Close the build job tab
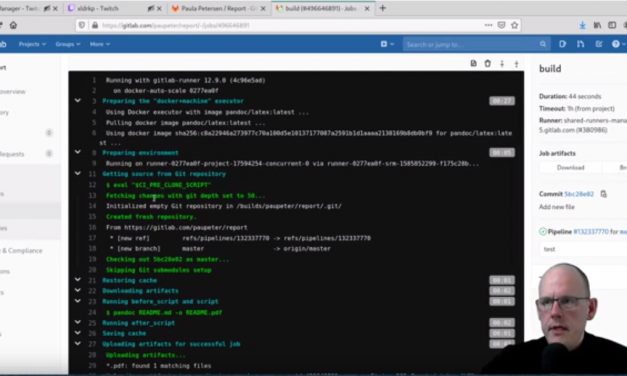Viewport: 627px width, 376px height. coord(367,8)
